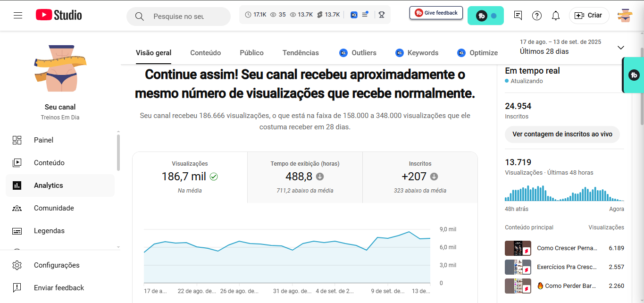
Task: Toggle the TubeBuddy button with blue dot
Action: pos(485,16)
